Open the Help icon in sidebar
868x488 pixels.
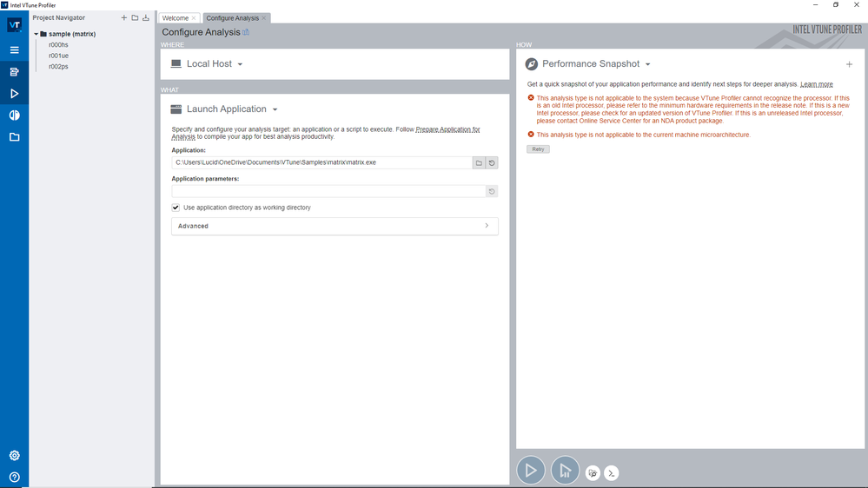(14, 477)
